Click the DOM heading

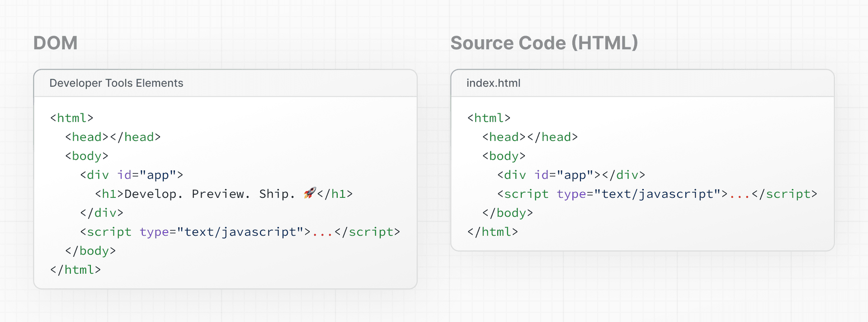tap(55, 43)
